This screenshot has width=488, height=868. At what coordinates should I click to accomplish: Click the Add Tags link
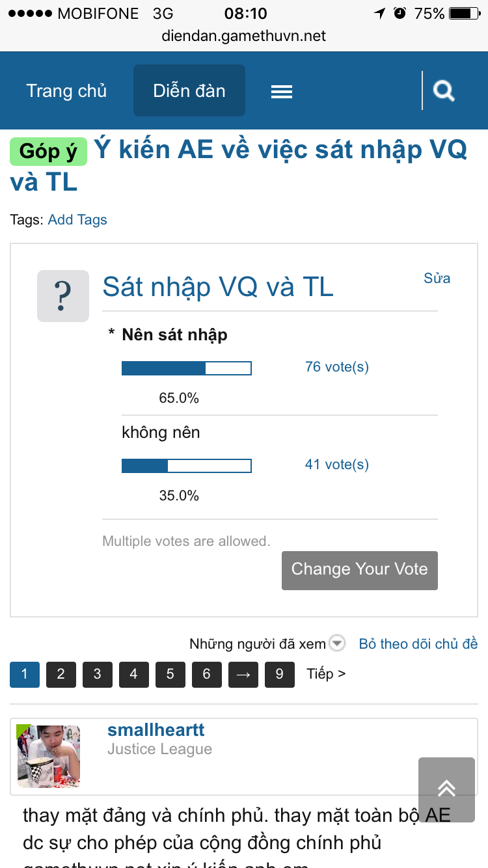click(77, 220)
